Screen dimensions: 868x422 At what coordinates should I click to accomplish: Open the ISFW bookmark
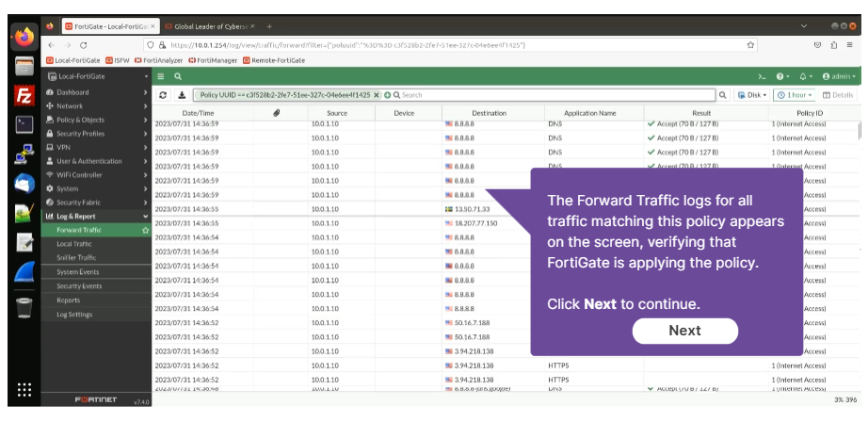(118, 60)
